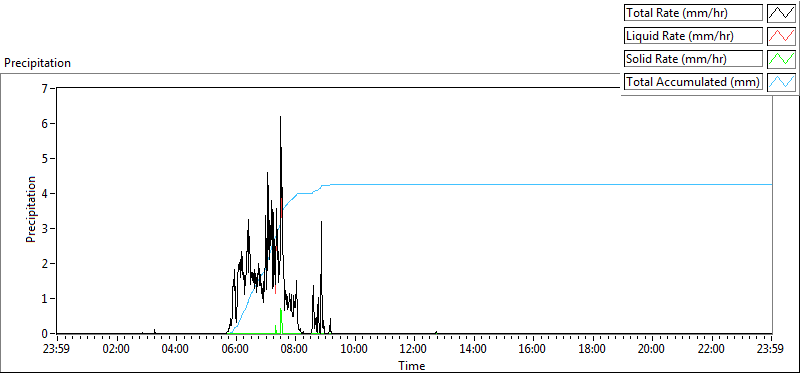Click the flat blue accumulated line at 16:00

[x=534, y=184]
